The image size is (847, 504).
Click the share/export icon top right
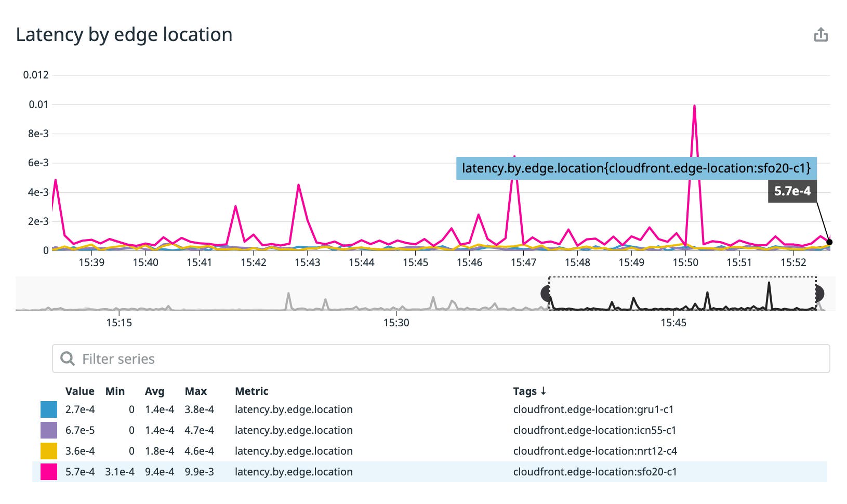822,34
